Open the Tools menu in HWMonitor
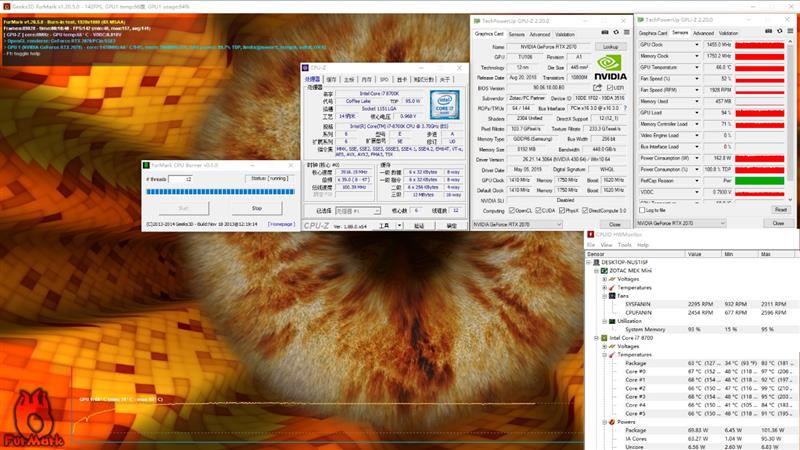 [x=626, y=244]
